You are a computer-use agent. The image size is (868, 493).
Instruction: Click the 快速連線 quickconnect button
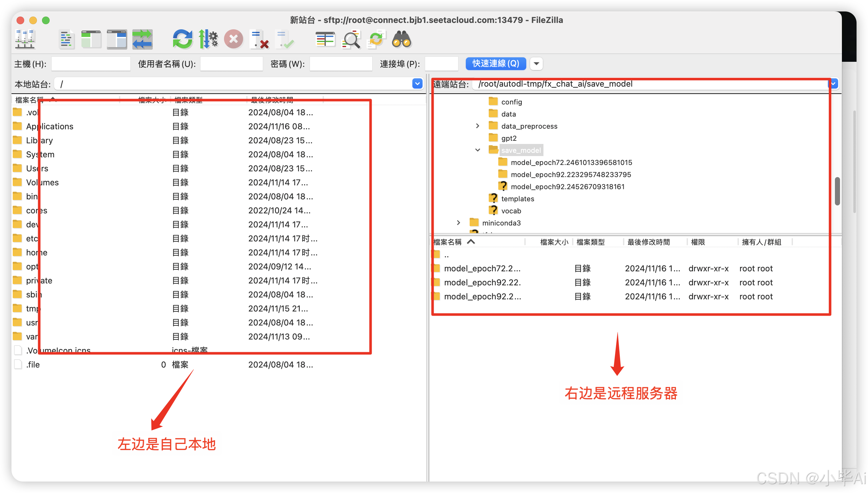(x=495, y=64)
